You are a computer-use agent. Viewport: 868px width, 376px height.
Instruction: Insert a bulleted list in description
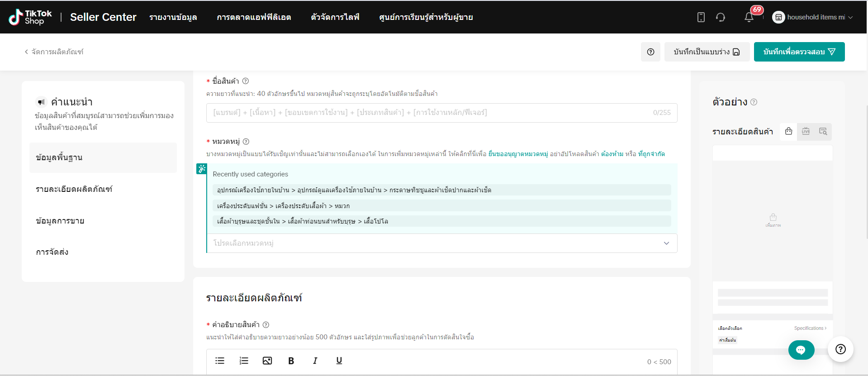click(x=220, y=361)
